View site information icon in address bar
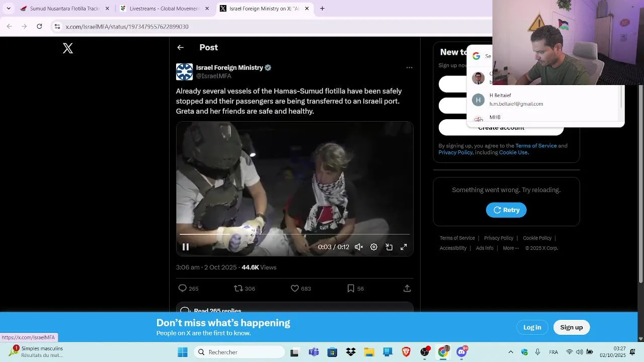 57,27
